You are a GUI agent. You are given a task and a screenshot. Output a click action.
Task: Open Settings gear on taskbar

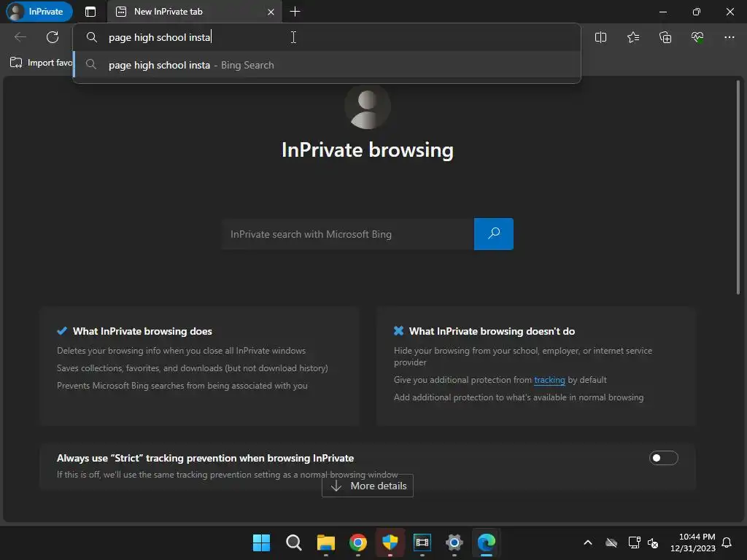[454, 542]
